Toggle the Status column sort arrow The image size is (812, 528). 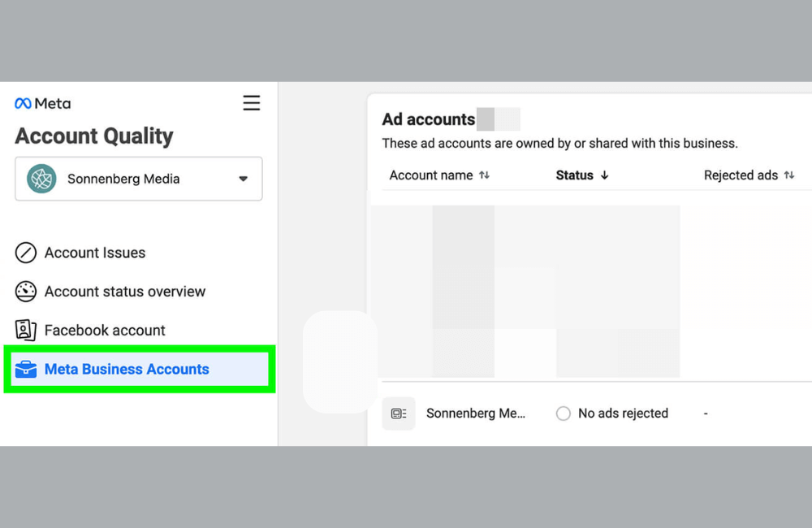[604, 175]
